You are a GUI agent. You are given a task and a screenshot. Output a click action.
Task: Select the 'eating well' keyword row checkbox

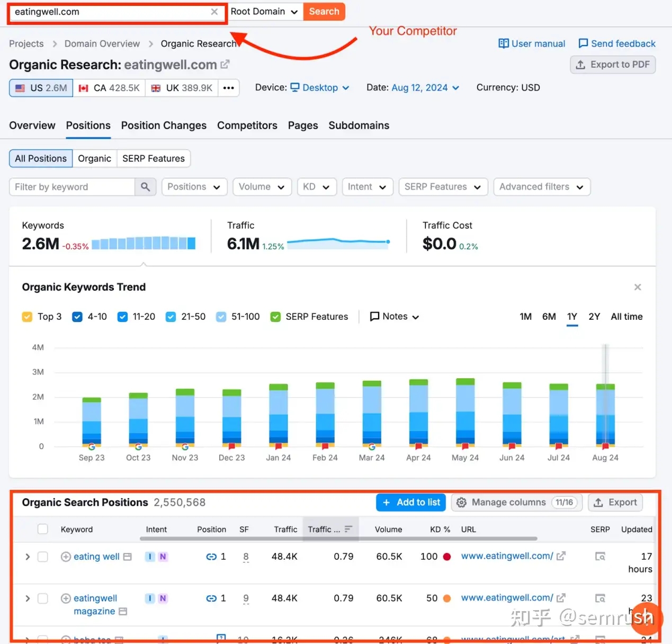[43, 557]
